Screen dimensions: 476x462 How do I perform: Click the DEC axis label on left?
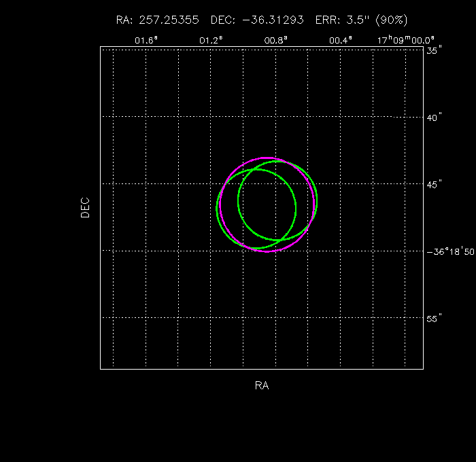85,207
